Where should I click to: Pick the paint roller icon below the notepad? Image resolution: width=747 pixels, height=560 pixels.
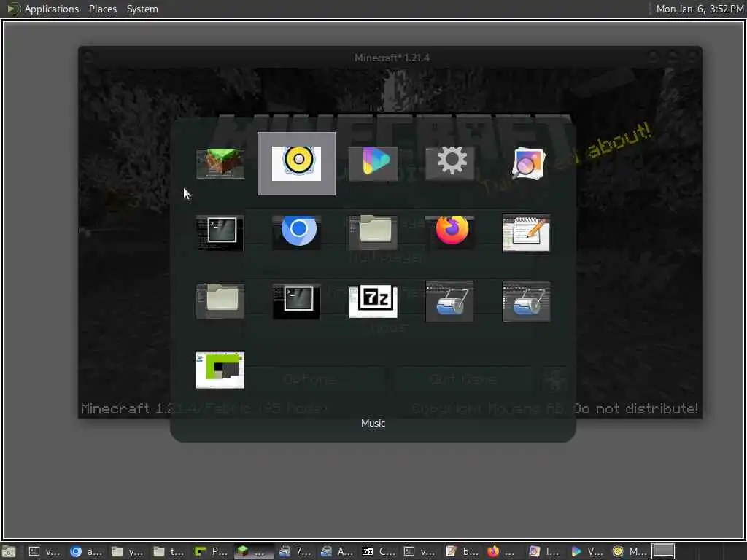[x=527, y=301]
